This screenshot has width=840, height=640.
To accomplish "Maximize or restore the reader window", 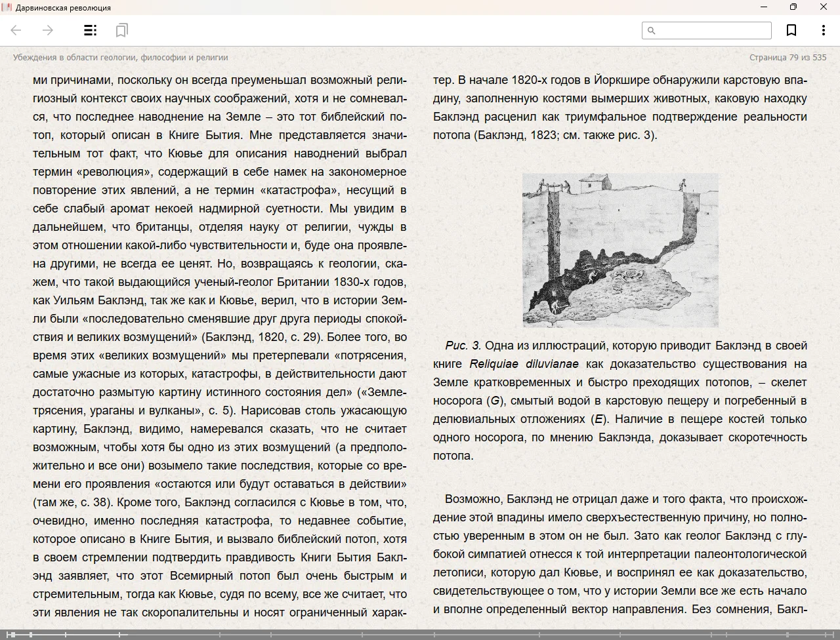I will point(793,7).
